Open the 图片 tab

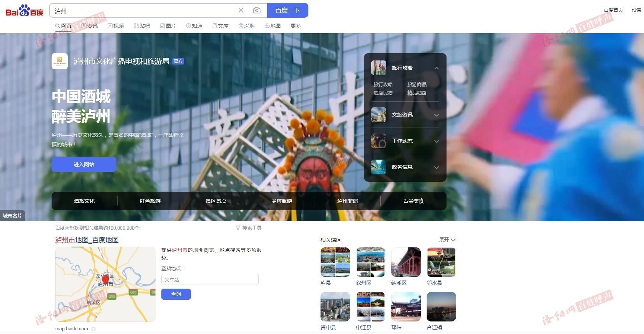click(168, 26)
